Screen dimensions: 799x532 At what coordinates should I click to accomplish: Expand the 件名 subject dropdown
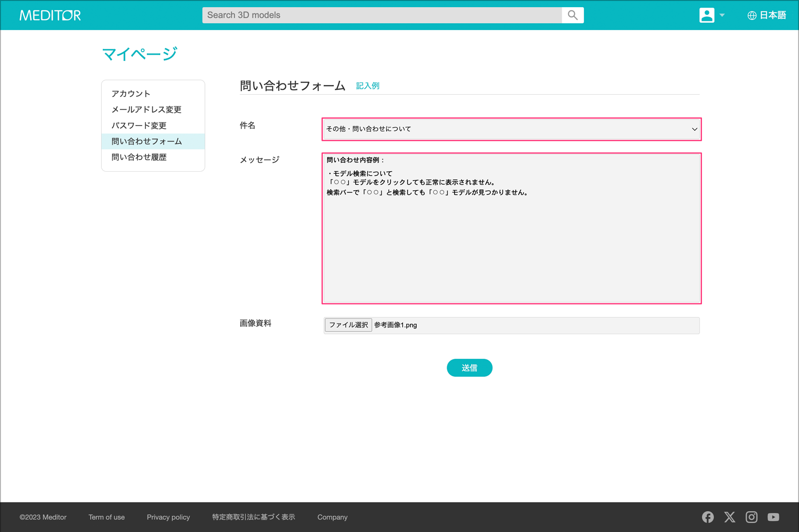coord(511,129)
